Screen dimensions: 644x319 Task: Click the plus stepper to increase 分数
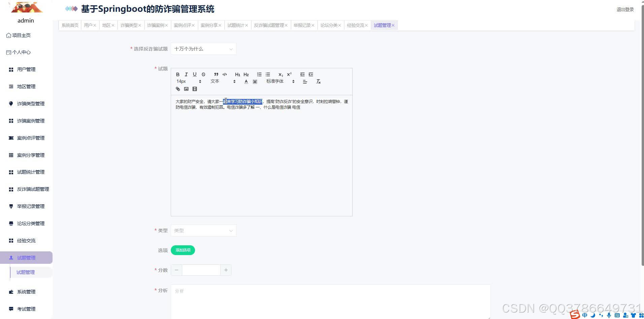tap(226, 270)
